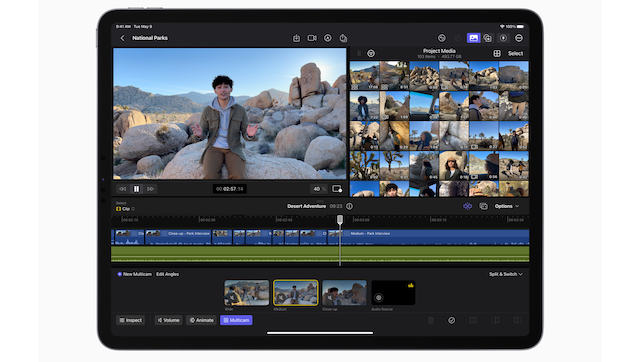640x362 pixels.
Task: Skip backward in the viewer
Action: [122, 189]
